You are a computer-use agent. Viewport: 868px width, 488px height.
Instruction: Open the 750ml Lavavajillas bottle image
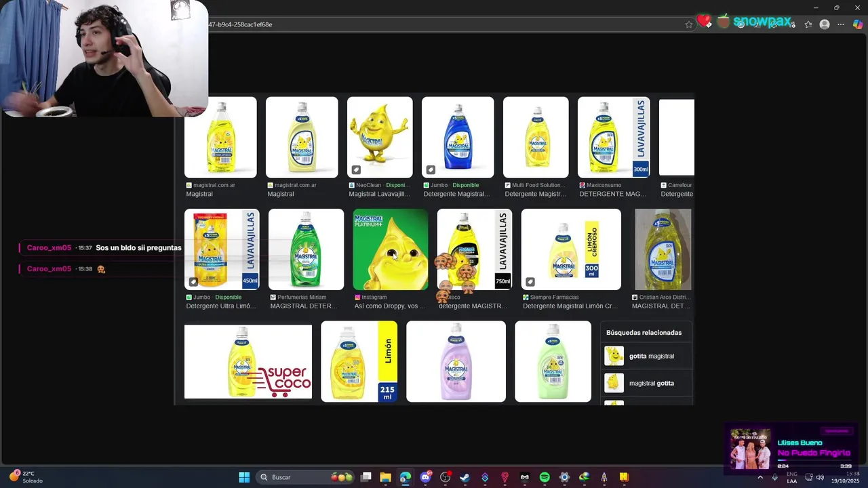pos(474,249)
